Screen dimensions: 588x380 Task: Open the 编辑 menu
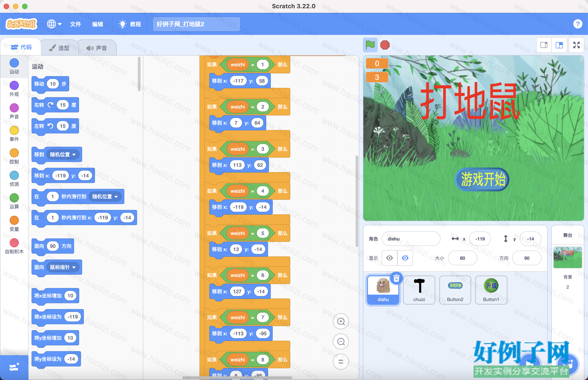(x=98, y=24)
